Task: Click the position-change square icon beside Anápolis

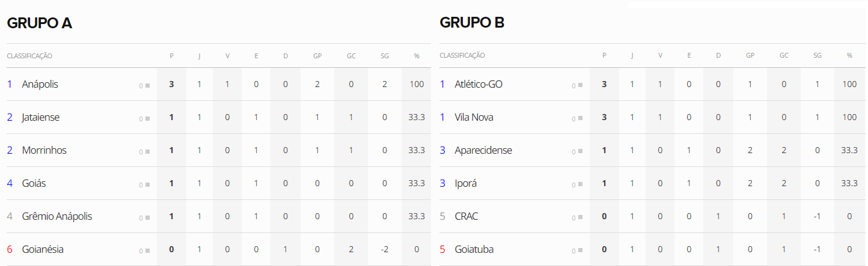Action: [x=147, y=85]
